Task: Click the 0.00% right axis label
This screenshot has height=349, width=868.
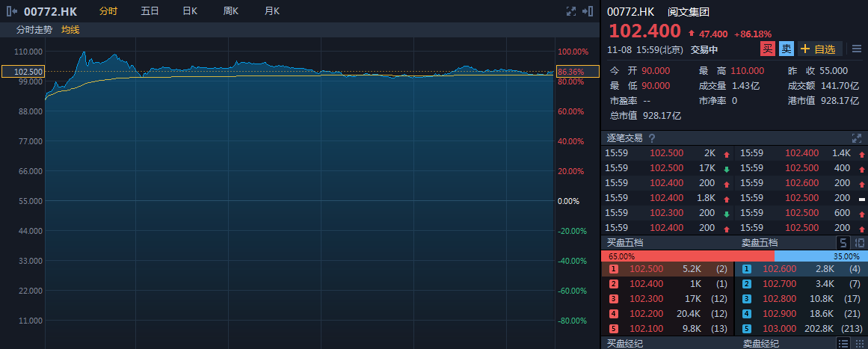Action: (x=568, y=201)
